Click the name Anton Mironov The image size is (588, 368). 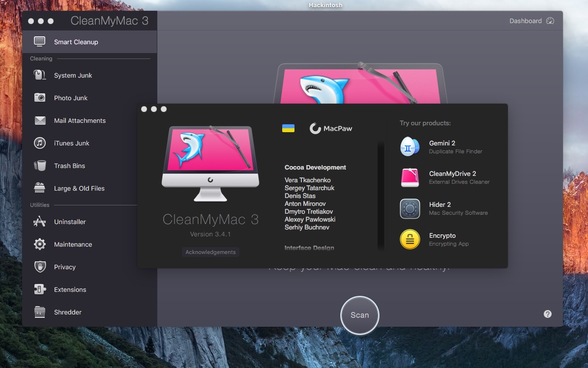click(x=305, y=203)
